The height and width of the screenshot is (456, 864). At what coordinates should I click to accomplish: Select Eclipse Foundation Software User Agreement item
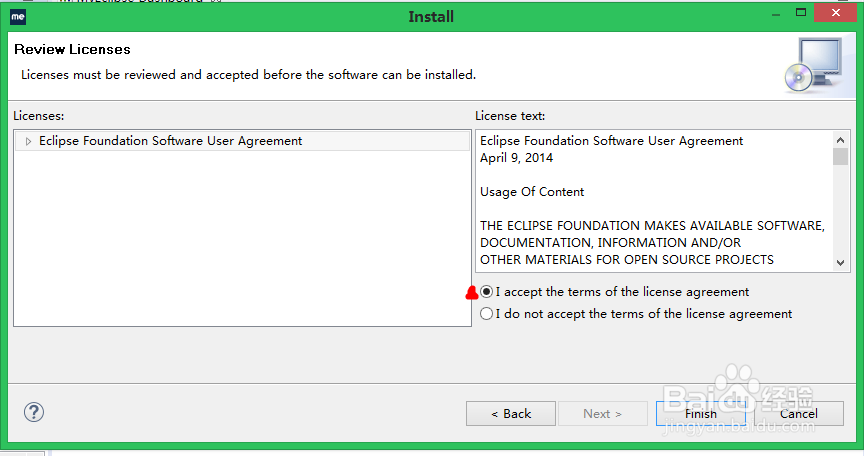(x=170, y=141)
